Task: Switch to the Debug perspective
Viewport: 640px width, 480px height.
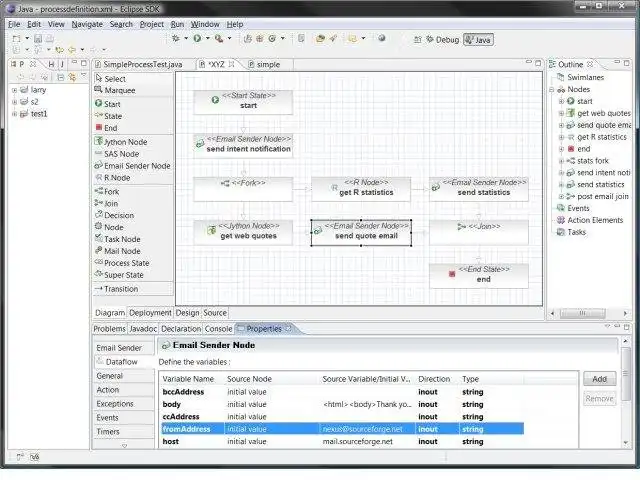Action: coord(442,40)
